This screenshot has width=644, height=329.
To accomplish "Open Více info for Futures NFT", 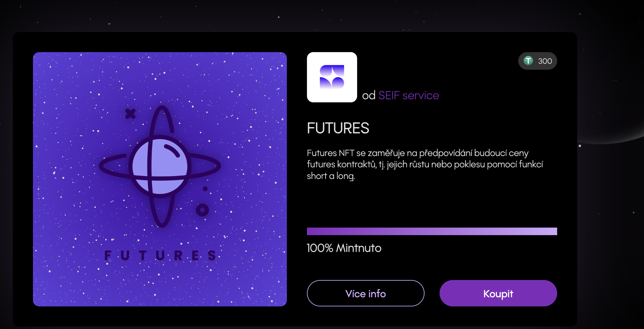I will coord(366,293).
